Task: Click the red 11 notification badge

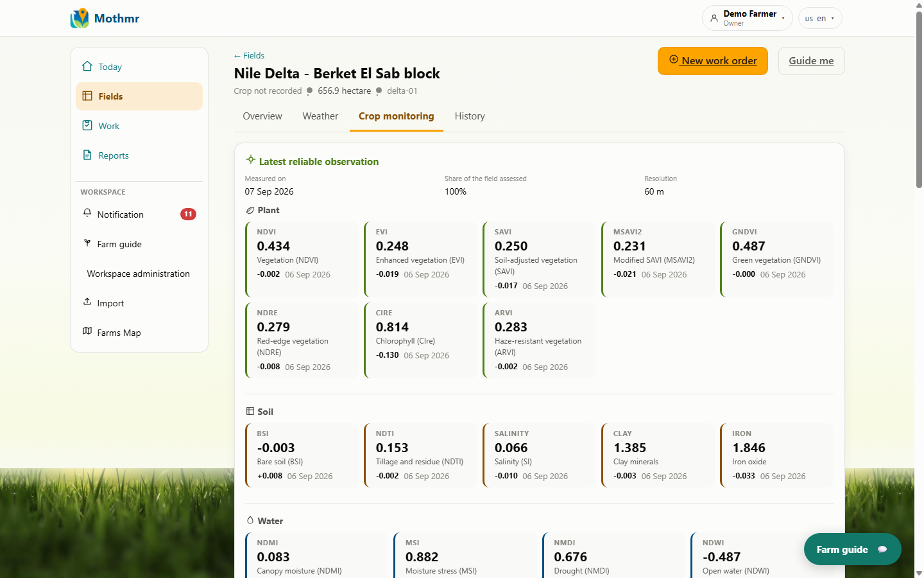Action: pos(188,214)
